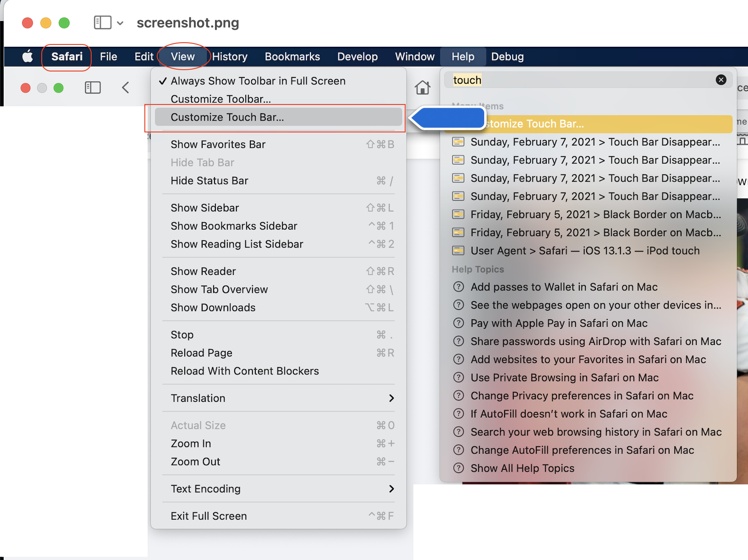Open Add passes to Wallet help topic

pyautogui.click(x=588, y=287)
